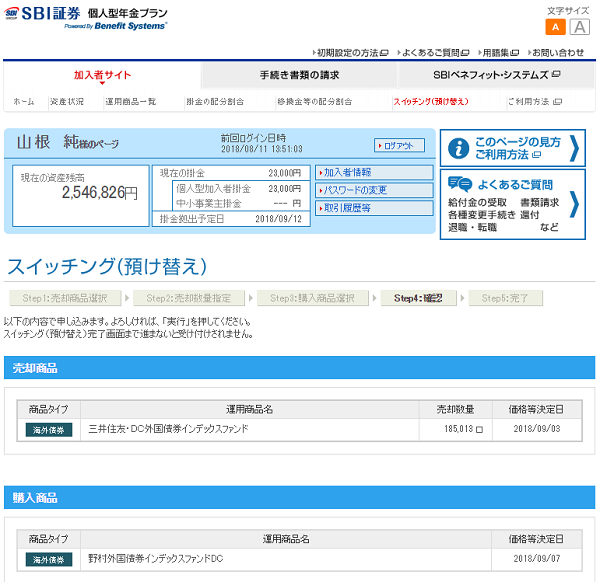Viewport: 600px width, 582px height.
Task: Open 移換金等の配分割合 menu item
Action: (x=314, y=101)
